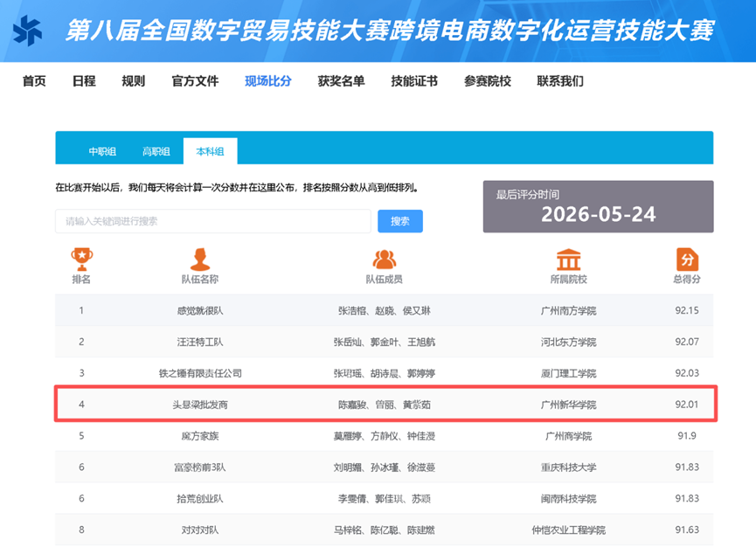The image size is (756, 554).
Task: Click the total score 分 icon
Action: [687, 260]
